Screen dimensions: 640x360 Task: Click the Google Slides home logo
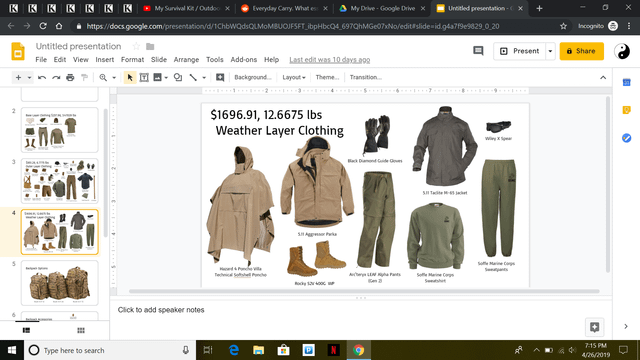point(18,51)
